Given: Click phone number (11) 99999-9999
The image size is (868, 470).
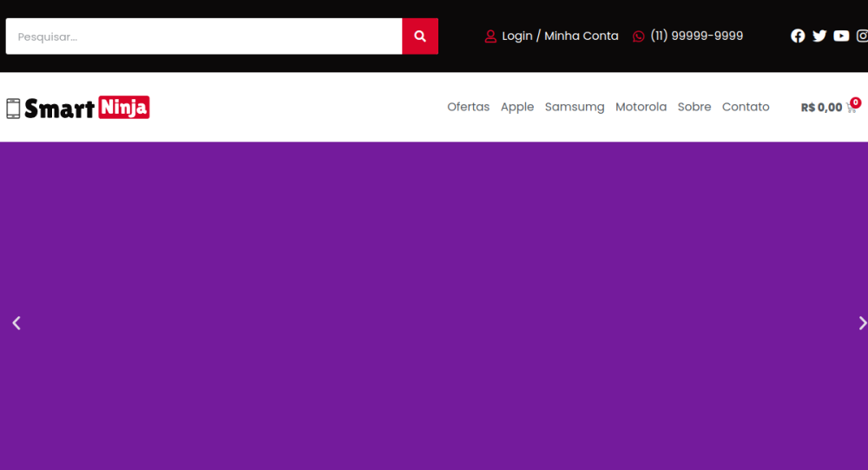Looking at the screenshot, I should point(696,36).
